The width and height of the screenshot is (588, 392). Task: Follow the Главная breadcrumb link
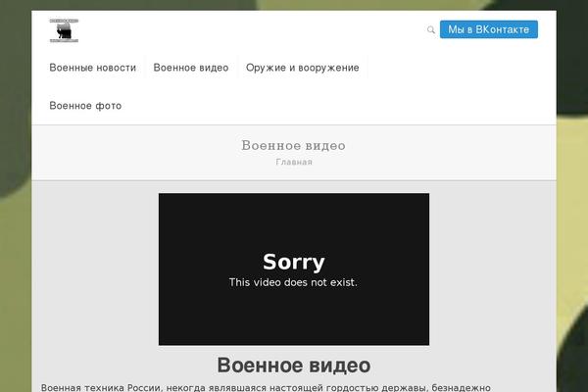click(294, 162)
